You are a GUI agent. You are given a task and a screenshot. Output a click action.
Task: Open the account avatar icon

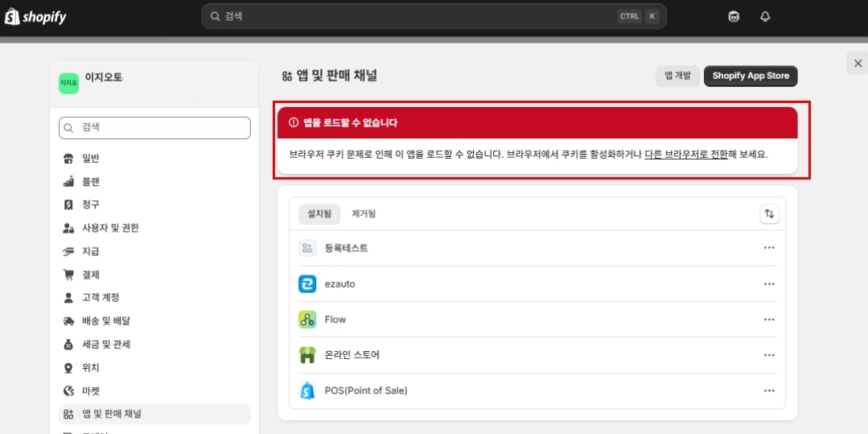(x=734, y=17)
